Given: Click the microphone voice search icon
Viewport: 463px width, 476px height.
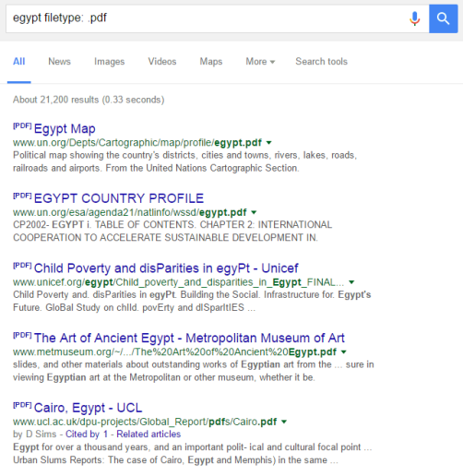Looking at the screenshot, I should 414,18.
